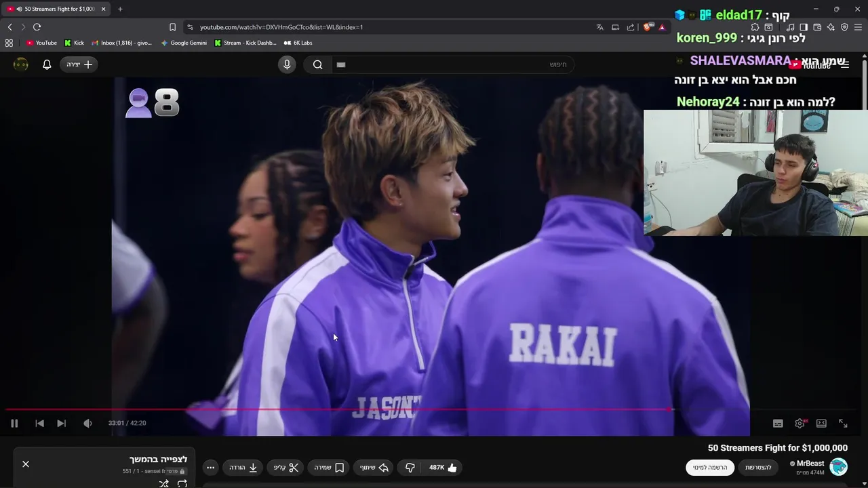Image resolution: width=868 pixels, height=488 pixels.
Task: Open the page translate icon
Action: tap(599, 27)
